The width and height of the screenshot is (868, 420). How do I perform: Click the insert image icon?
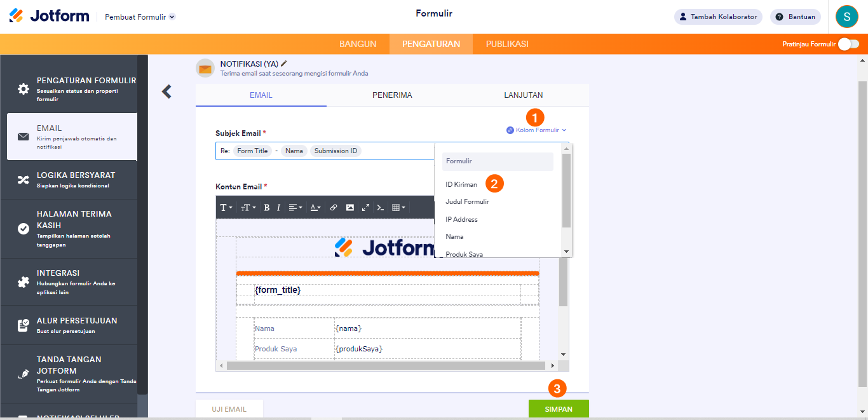(x=349, y=207)
